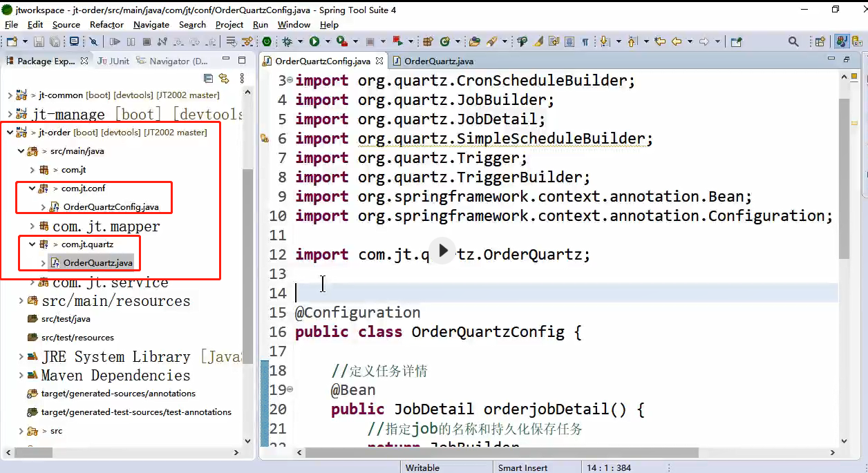Select src/test/resources in the tree
The height and width of the screenshot is (473, 868).
pyautogui.click(x=70, y=338)
